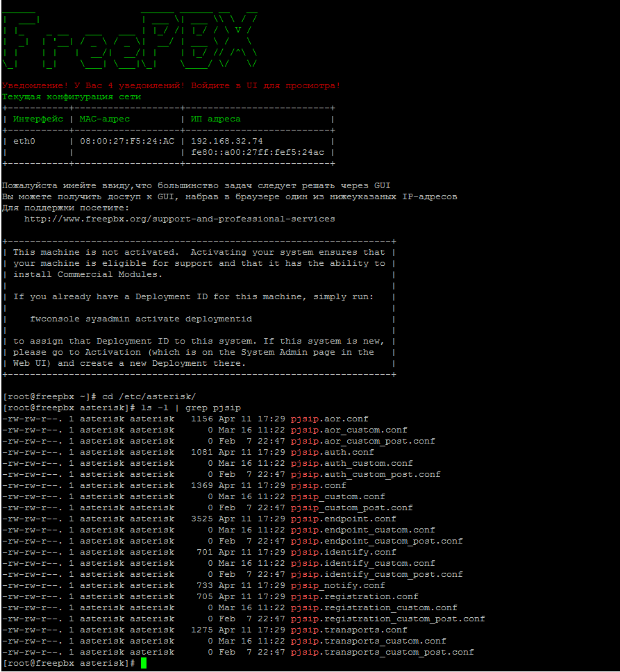Select file name pjsip.auth_custom_post.conf

[x=365, y=475]
